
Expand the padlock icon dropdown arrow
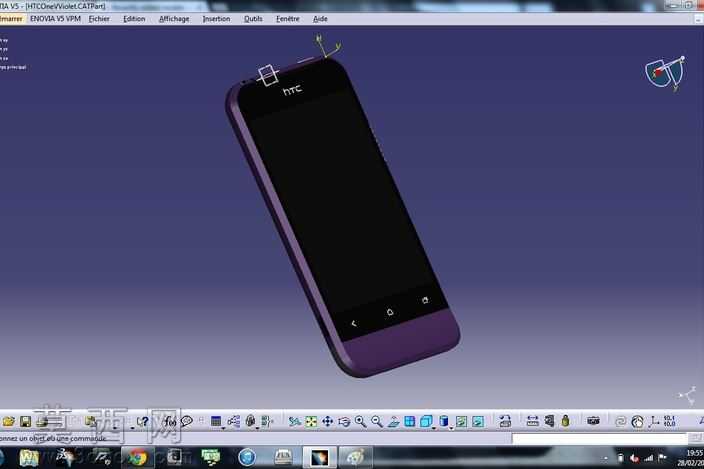click(x=258, y=429)
